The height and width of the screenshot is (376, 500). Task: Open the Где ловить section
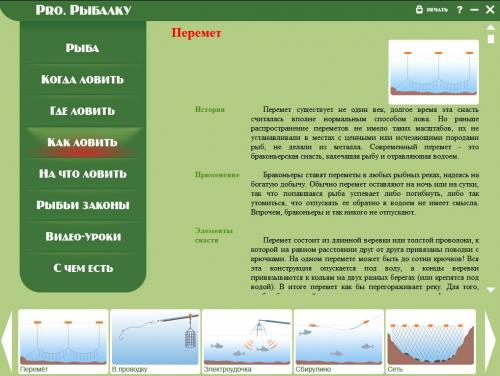[82, 111]
